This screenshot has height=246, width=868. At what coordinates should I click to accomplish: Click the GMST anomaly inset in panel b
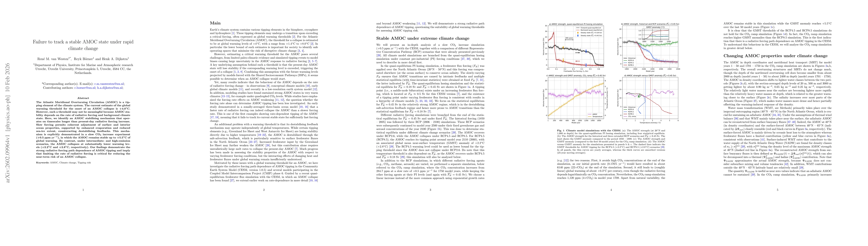point(656,34)
